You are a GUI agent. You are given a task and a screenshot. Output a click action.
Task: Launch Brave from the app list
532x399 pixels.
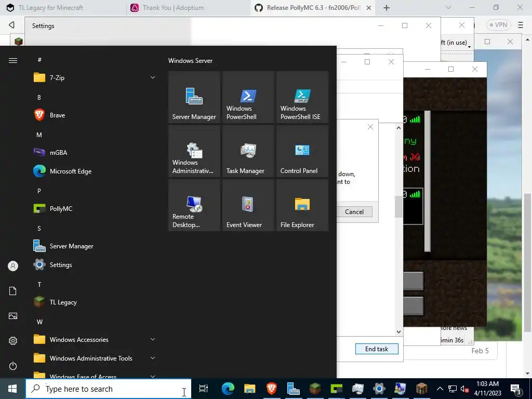[x=95, y=115]
